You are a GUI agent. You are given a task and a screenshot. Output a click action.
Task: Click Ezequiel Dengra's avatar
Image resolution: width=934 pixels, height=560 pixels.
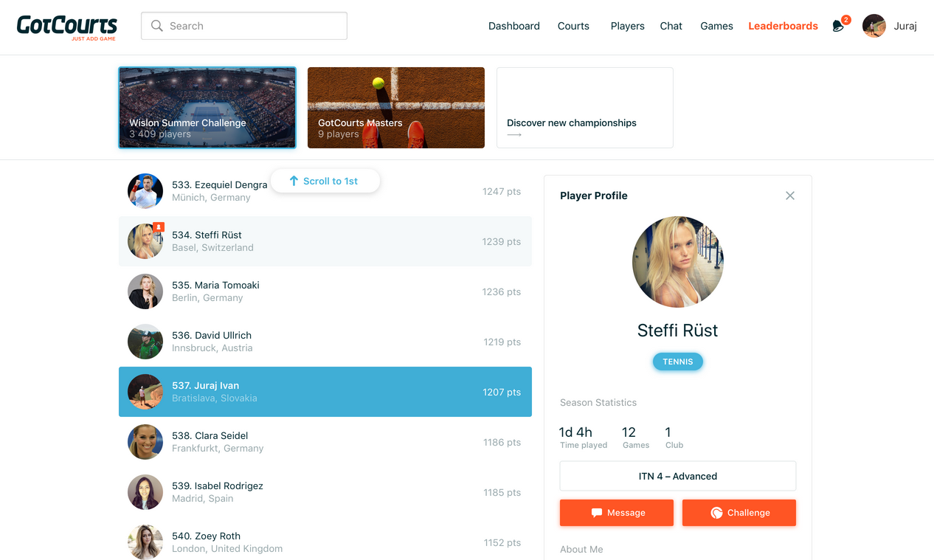coord(145,191)
